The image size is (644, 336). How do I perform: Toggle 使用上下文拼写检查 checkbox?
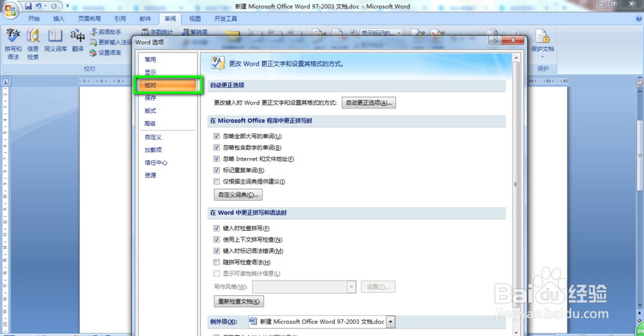(x=216, y=240)
